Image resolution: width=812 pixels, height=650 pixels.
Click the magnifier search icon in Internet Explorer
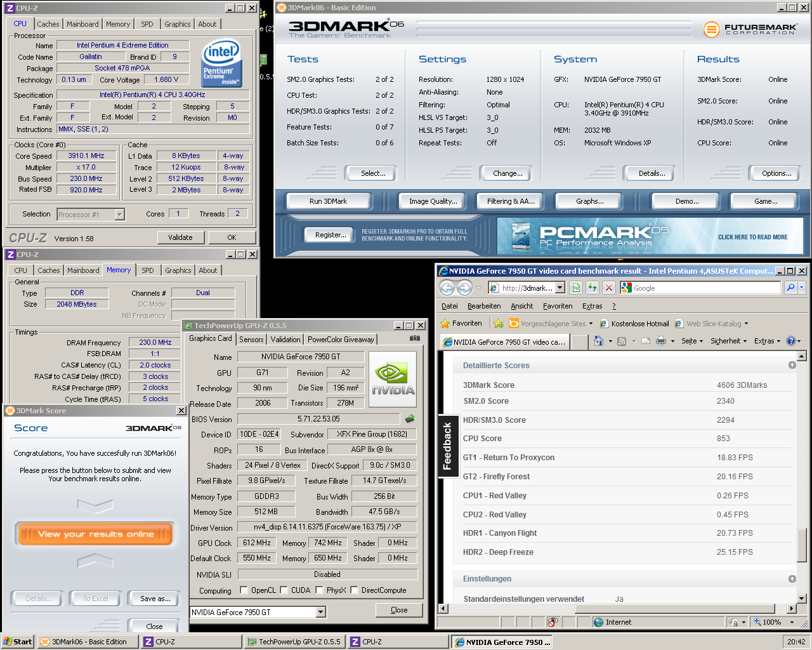[x=790, y=288]
